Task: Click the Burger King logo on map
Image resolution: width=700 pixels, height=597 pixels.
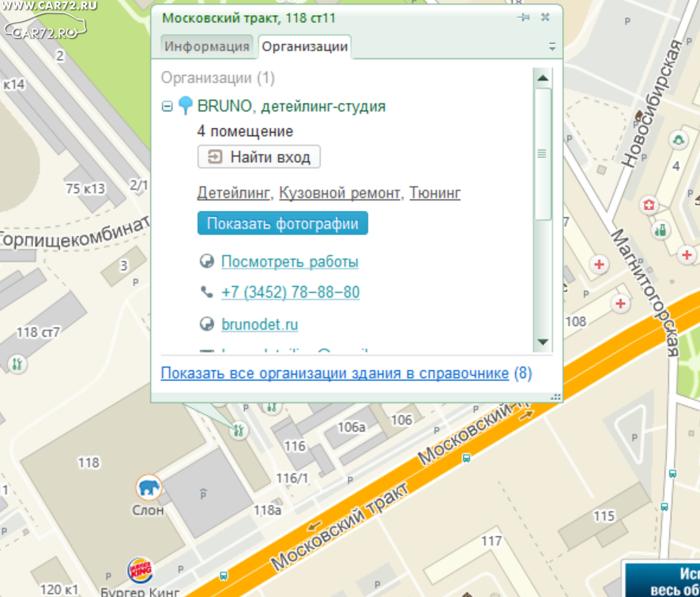Action: pyautogui.click(x=141, y=570)
